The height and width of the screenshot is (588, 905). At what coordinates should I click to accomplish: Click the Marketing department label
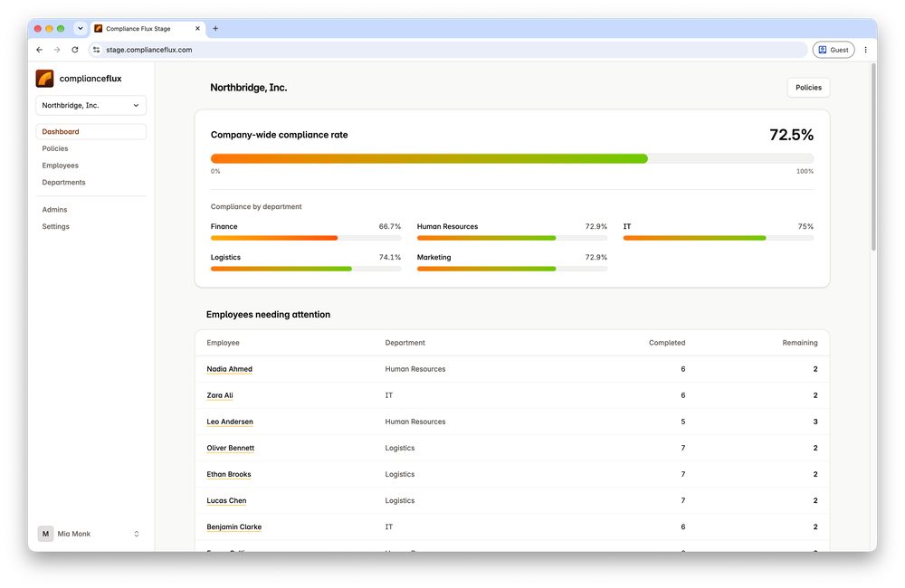[x=433, y=257]
